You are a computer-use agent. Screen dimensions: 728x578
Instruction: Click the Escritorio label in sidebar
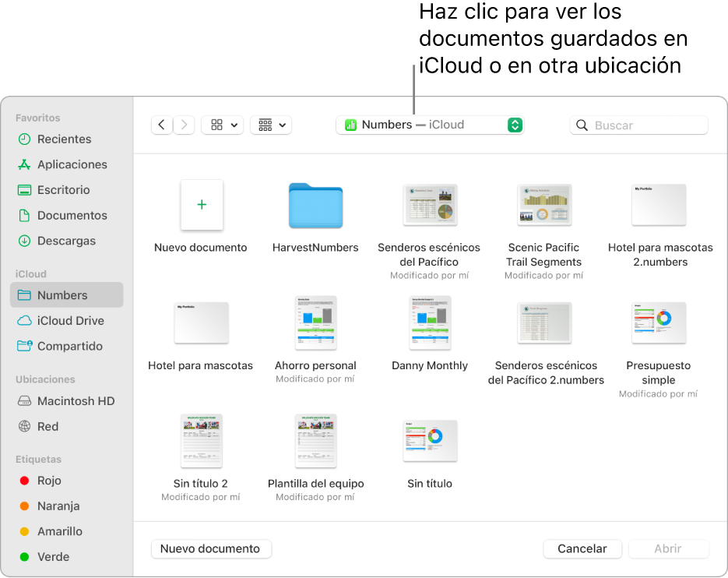tap(64, 190)
